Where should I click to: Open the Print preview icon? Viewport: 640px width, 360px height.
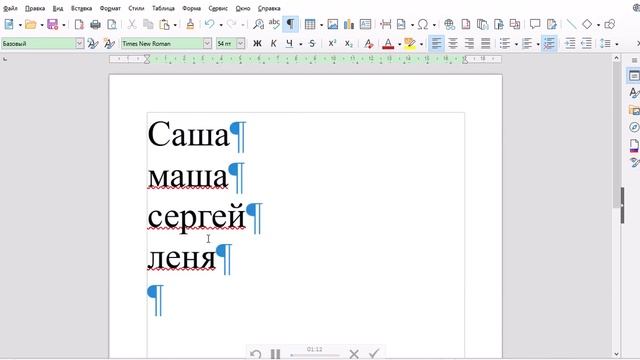[111, 24]
